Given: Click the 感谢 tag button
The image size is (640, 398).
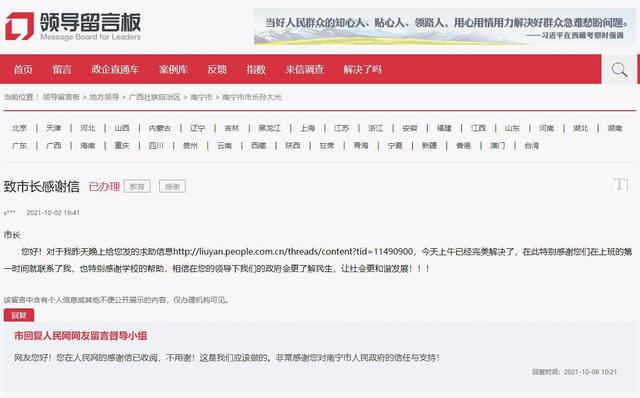Looking at the screenshot, I should [172, 187].
